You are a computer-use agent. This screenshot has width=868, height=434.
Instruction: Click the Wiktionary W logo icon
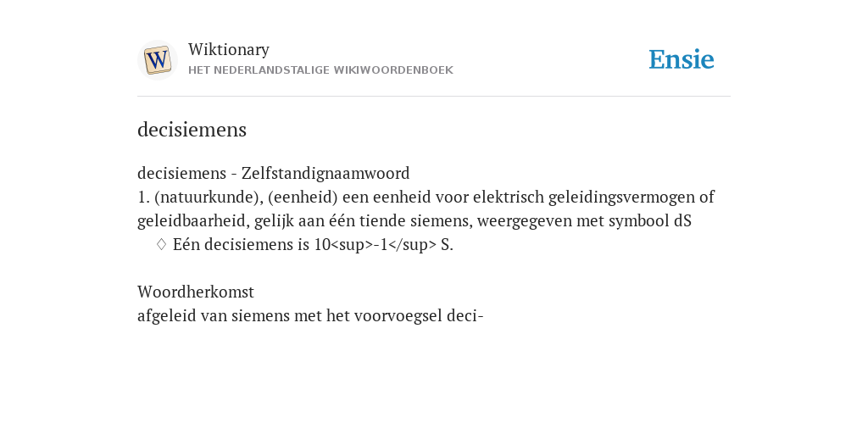pyautogui.click(x=157, y=60)
